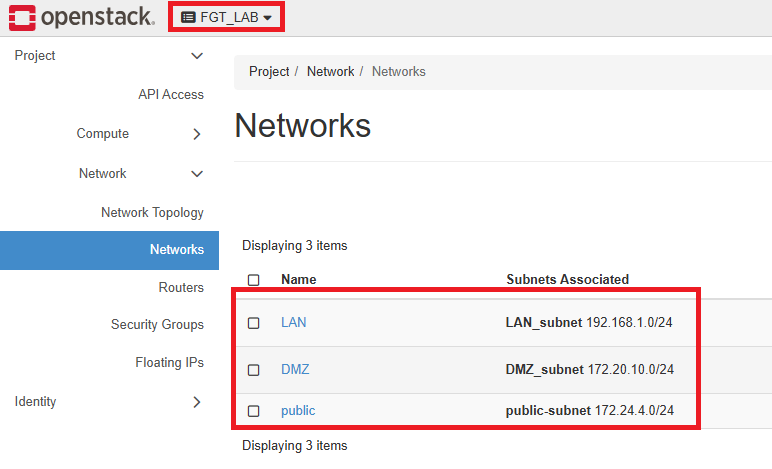Open Security Groups page
772x469 pixels.
tap(157, 325)
